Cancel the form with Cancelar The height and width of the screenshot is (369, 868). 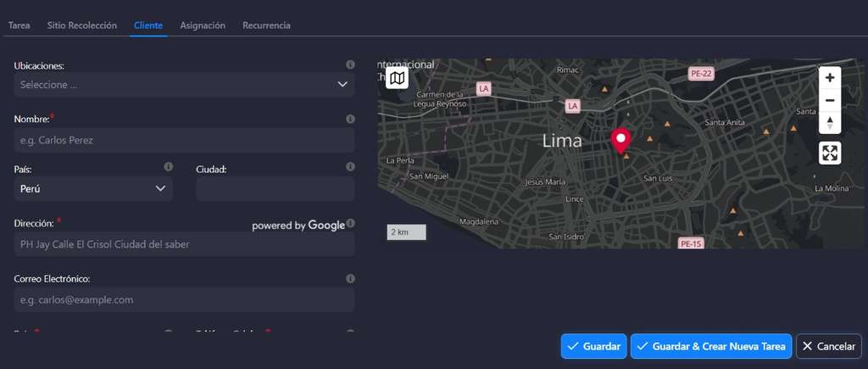[x=828, y=346]
